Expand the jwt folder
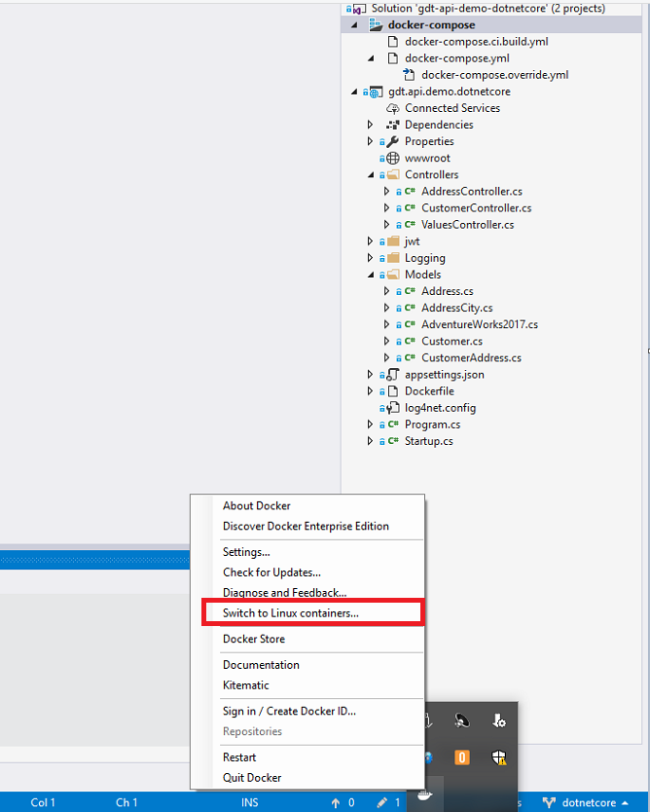650x812 pixels. click(371, 241)
